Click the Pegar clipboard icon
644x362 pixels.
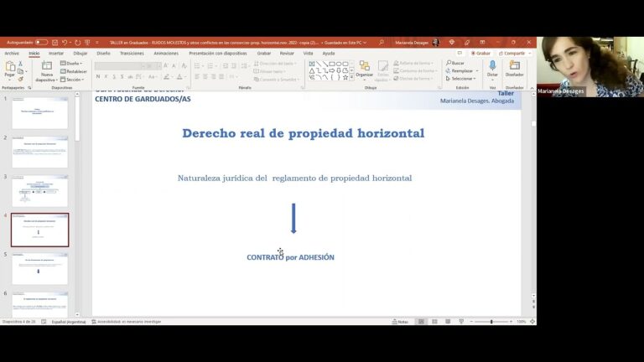(x=10, y=67)
